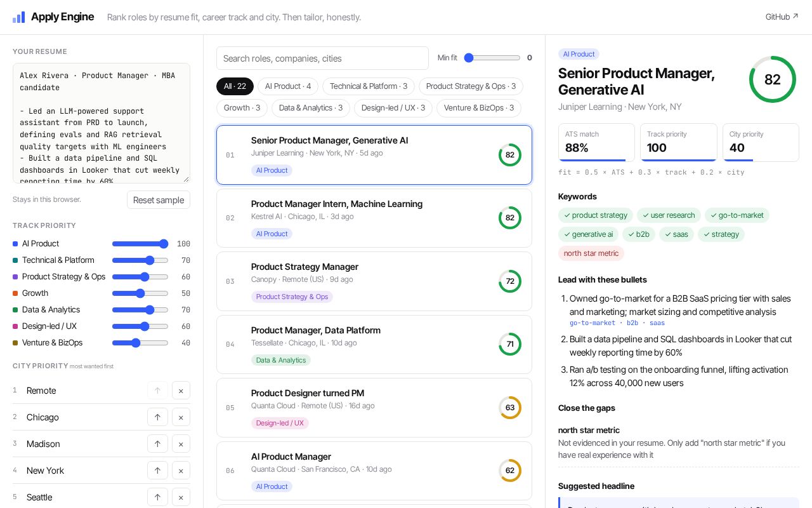Filter by AI Product track chip
The height and width of the screenshot is (508, 812).
(x=288, y=86)
